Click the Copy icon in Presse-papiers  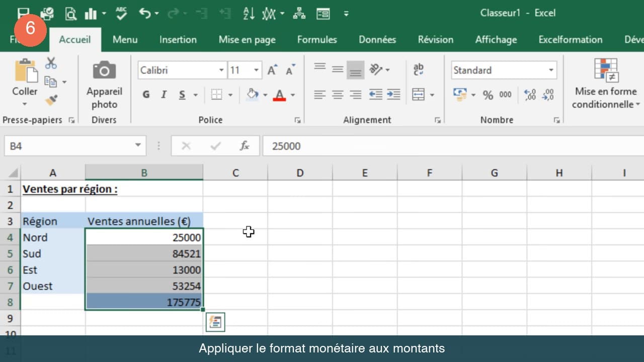click(51, 81)
